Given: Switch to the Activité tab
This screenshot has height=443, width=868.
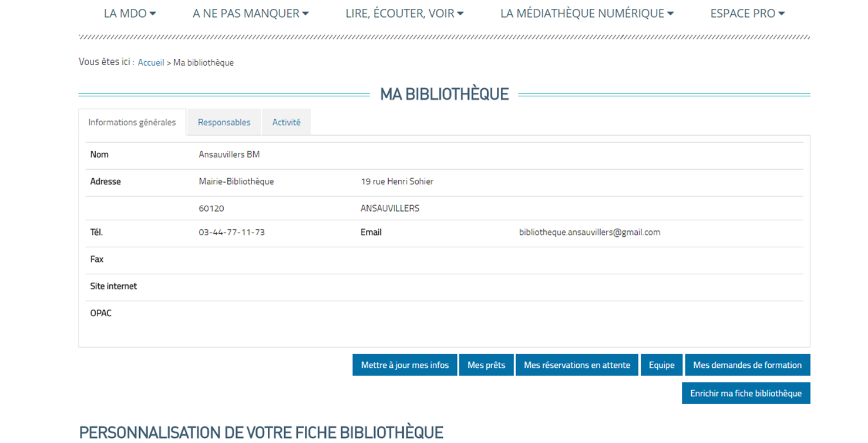Looking at the screenshot, I should coord(287,122).
